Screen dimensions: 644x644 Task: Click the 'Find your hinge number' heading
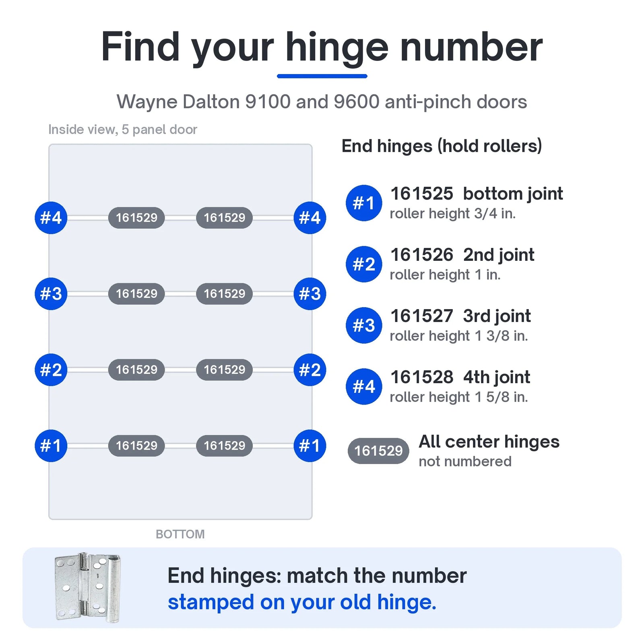322,47
